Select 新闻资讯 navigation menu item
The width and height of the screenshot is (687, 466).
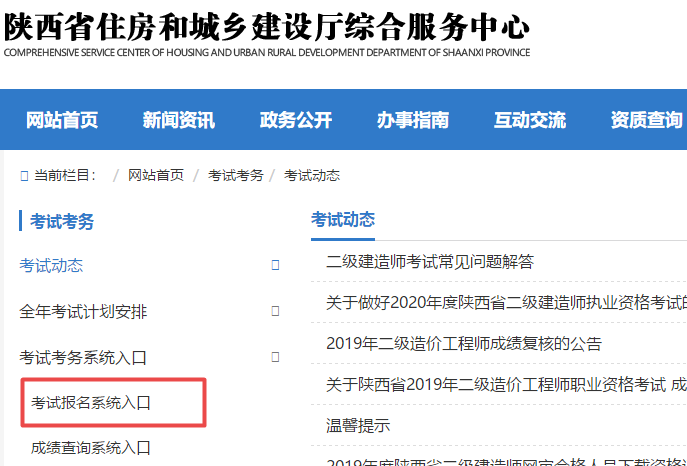[x=178, y=121]
